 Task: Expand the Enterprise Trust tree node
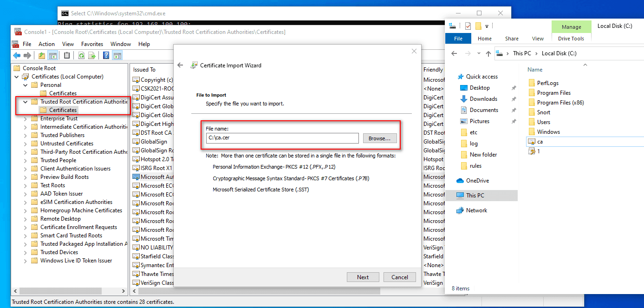tap(26, 118)
